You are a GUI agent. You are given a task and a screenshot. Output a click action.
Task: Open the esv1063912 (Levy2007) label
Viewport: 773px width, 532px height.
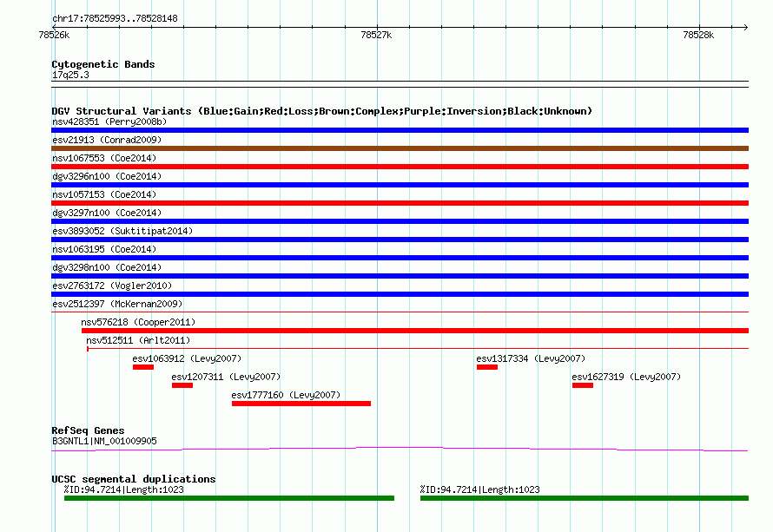click(187, 358)
